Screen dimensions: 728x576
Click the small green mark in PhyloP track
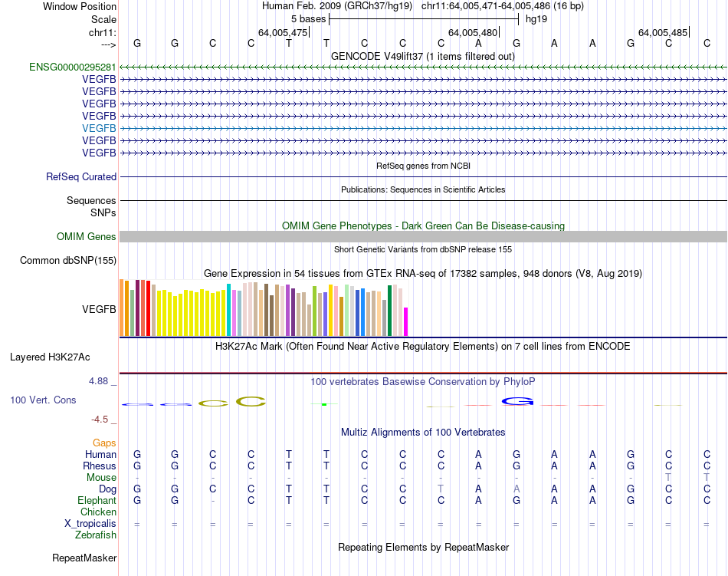pyautogui.click(x=324, y=405)
